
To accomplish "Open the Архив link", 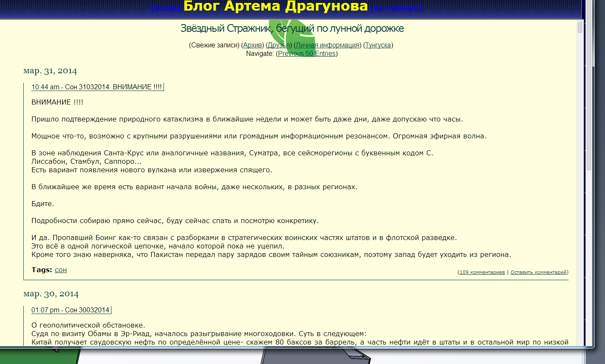I will coord(253,45).
